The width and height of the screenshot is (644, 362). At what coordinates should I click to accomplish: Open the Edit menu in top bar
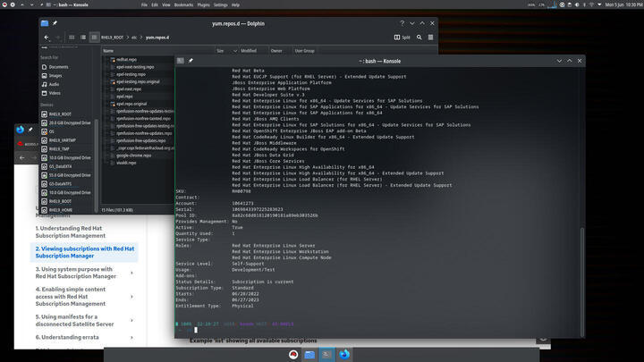[155, 5]
